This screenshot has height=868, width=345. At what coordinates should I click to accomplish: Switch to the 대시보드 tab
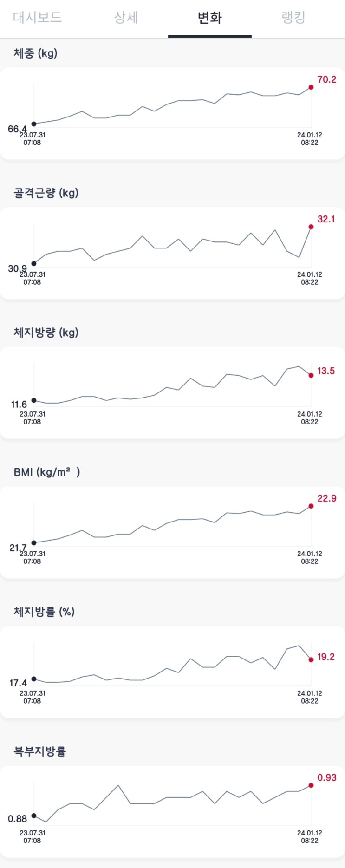pyautogui.click(x=37, y=18)
